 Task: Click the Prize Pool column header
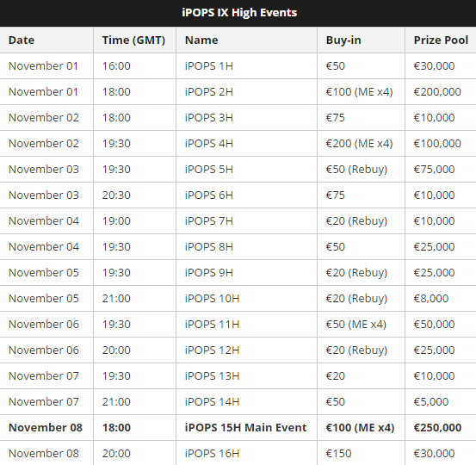pos(441,40)
